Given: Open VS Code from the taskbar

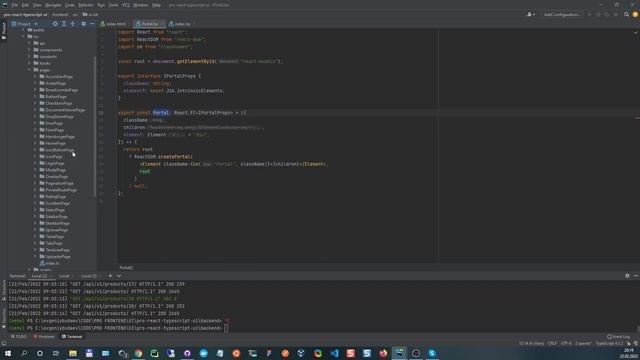Looking at the screenshot, I should [x=334, y=353].
